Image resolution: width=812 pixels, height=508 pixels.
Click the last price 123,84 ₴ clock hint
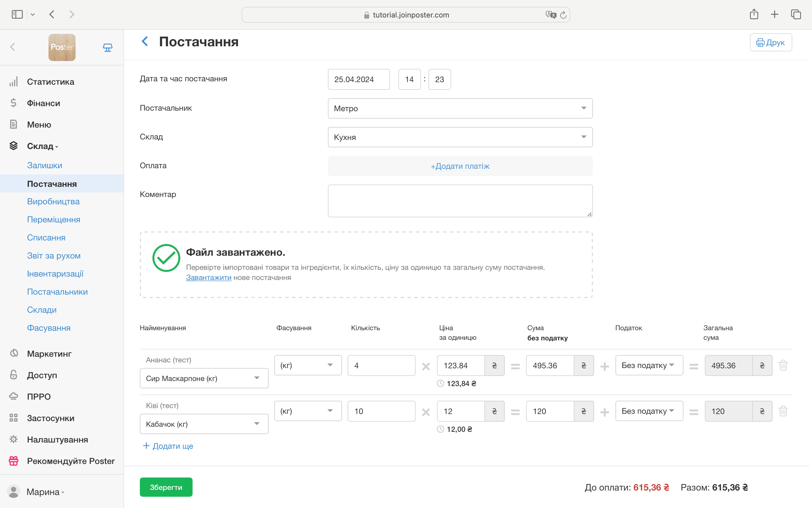tap(457, 383)
